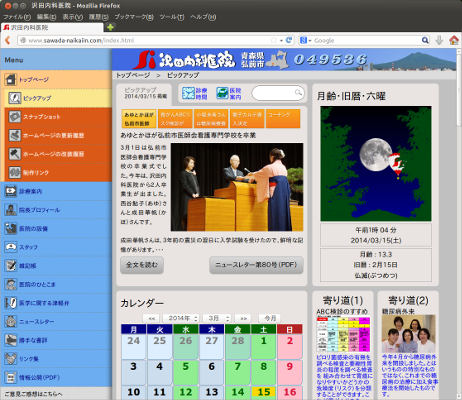462x400 pixels.
Task: Open 診療時間 icon link in header
Action: tap(195, 93)
